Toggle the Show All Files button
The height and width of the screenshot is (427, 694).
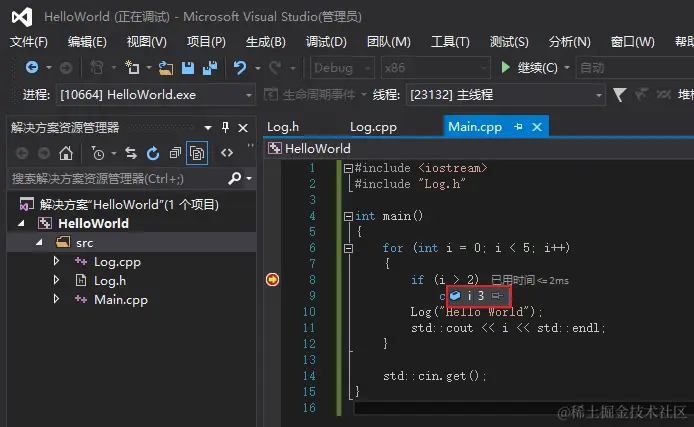click(x=197, y=153)
